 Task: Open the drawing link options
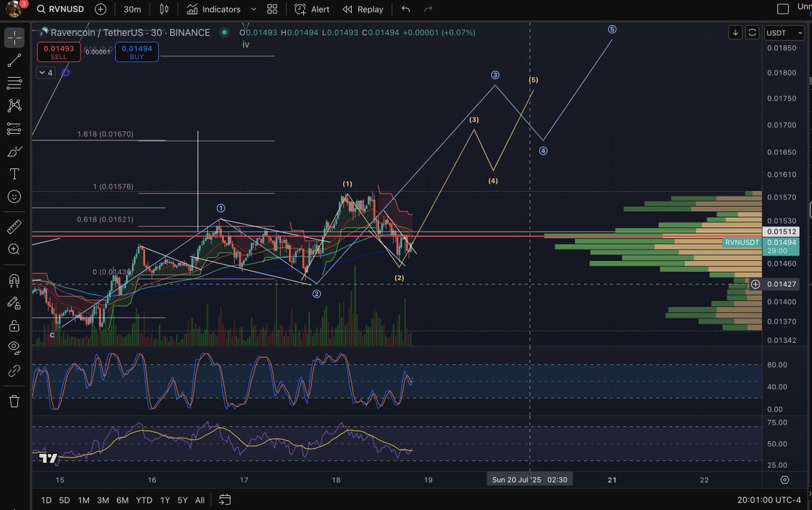(14, 371)
